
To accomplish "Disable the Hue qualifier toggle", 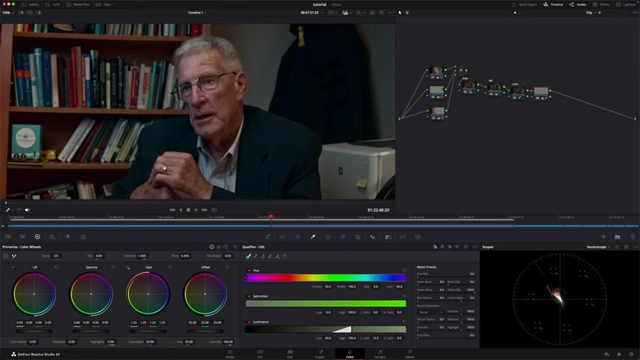I will tap(249, 270).
